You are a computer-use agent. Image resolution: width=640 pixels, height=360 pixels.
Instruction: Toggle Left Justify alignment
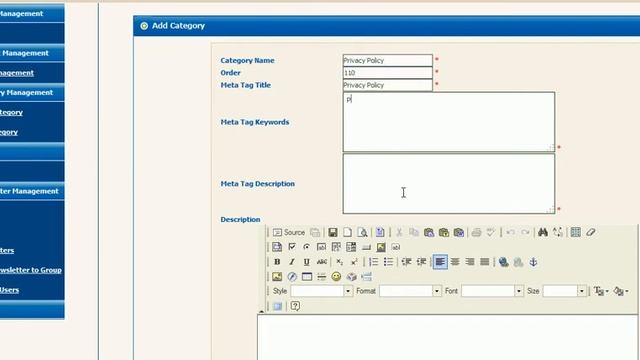(x=440, y=262)
